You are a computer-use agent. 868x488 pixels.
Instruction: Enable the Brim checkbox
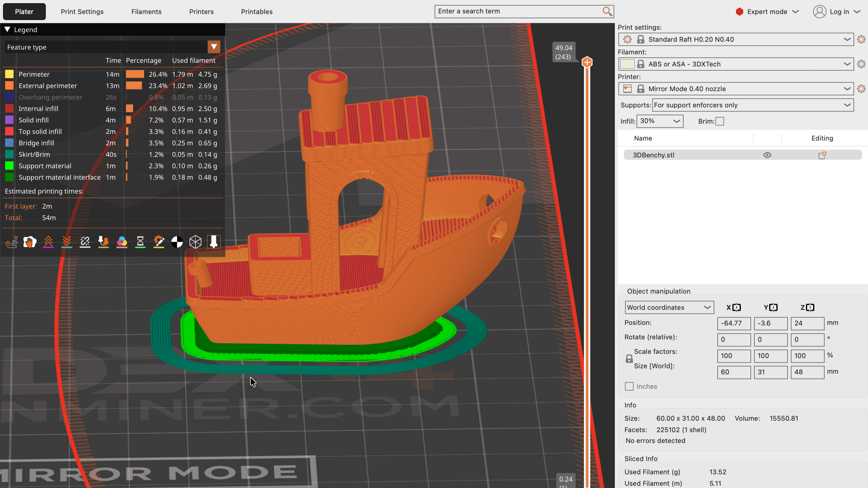pyautogui.click(x=719, y=121)
